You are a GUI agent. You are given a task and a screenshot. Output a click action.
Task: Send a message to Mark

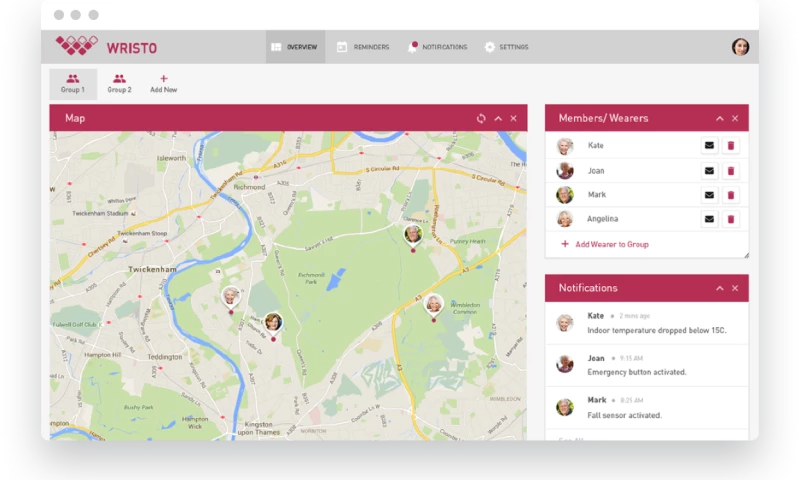(x=709, y=195)
